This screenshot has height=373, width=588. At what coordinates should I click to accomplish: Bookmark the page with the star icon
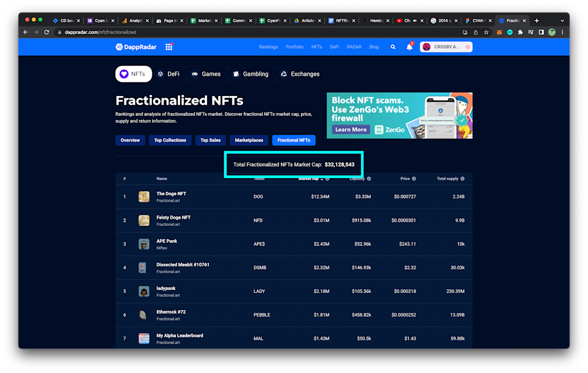(486, 32)
